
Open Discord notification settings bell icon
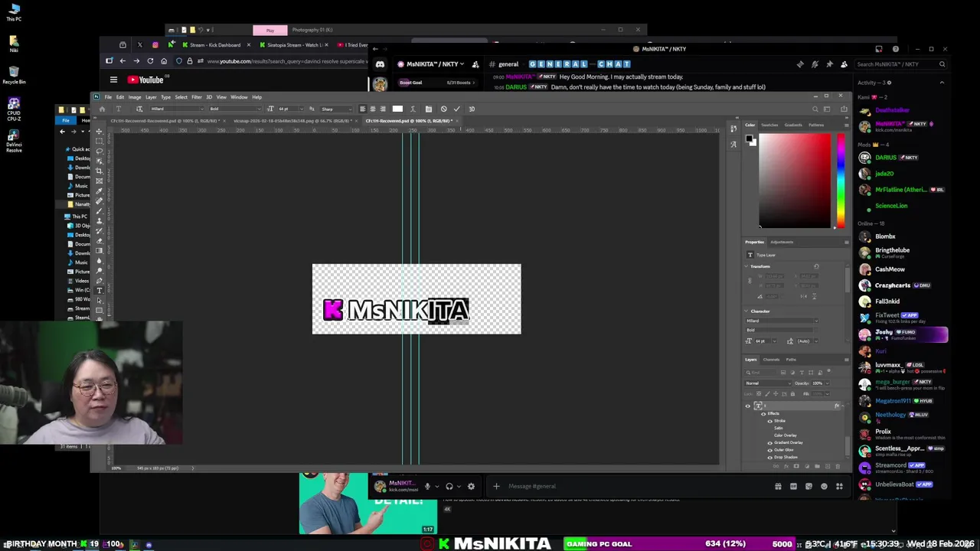815,64
